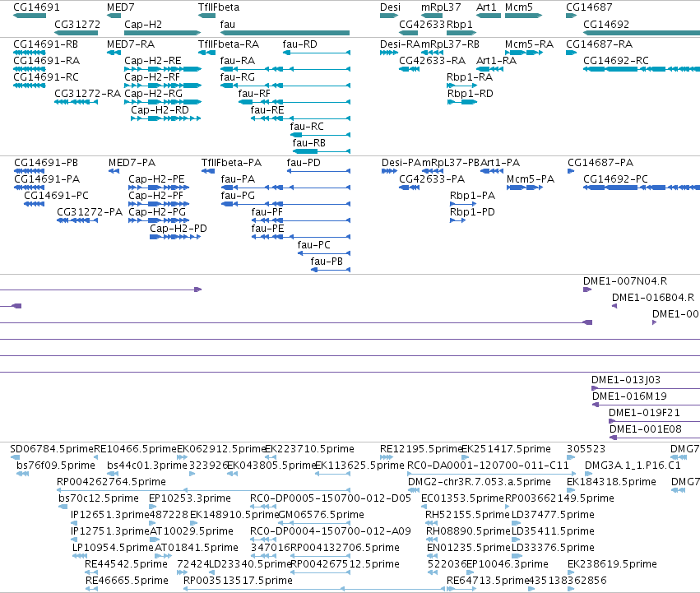700x593 pixels.
Task: Click transcript label CG14692-RC
Action: 615,61
